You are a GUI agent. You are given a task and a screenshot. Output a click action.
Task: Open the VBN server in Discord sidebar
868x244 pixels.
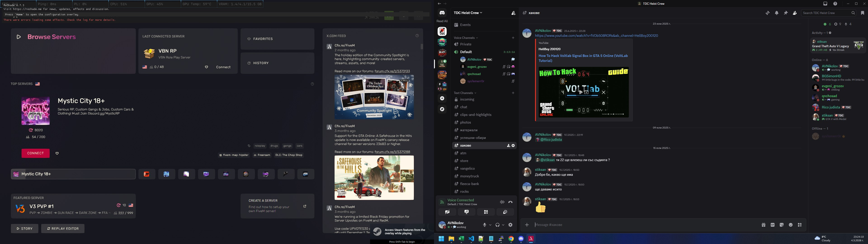tap(442, 31)
